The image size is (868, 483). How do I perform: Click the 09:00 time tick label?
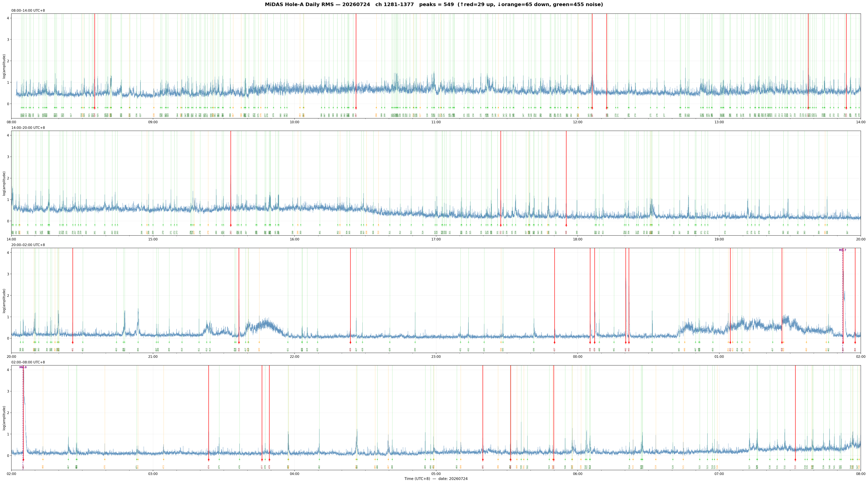click(153, 122)
